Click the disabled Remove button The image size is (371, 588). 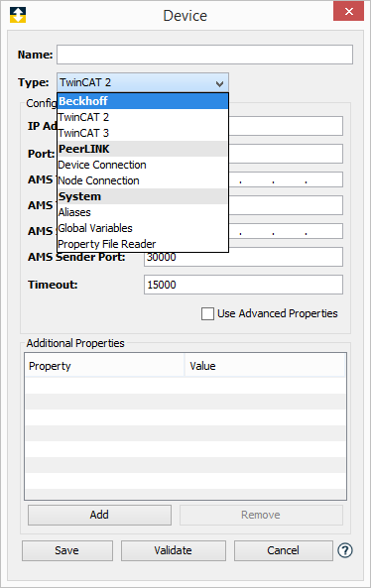pos(261,515)
